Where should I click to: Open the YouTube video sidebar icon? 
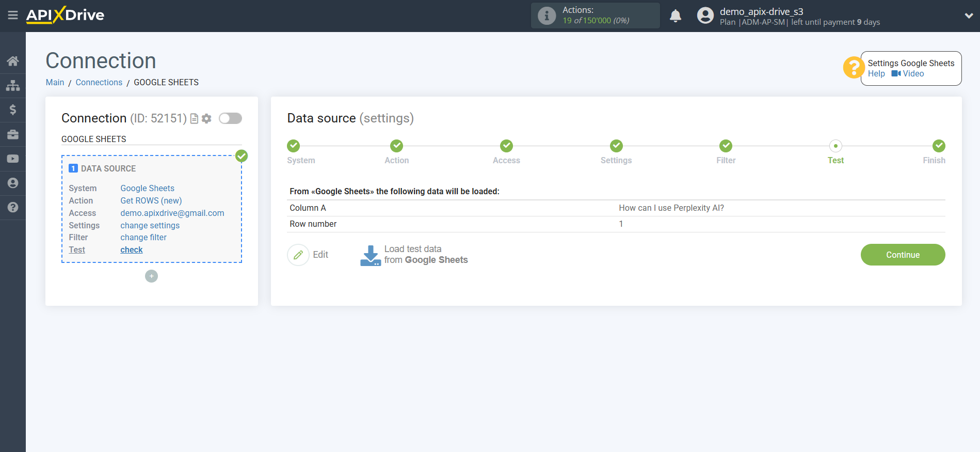click(x=13, y=159)
